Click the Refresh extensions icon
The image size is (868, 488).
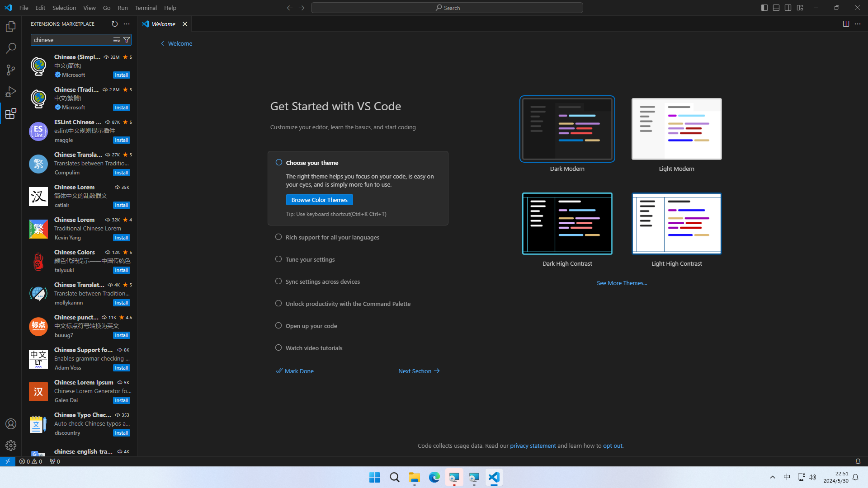tap(115, 24)
